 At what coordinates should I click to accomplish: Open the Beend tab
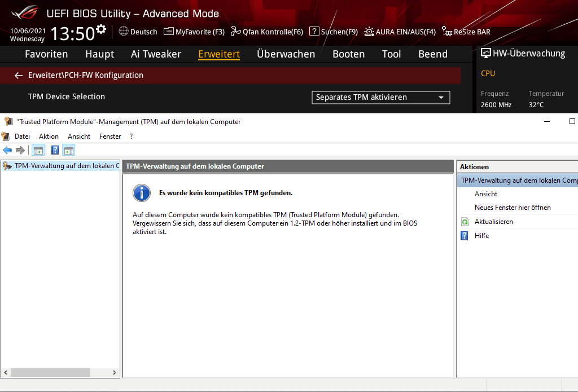point(433,54)
